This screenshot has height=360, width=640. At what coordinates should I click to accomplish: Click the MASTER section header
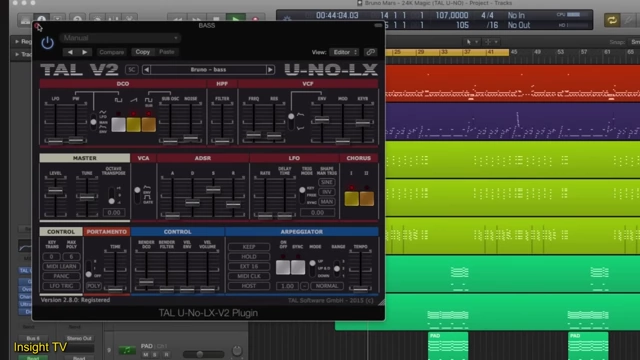(x=84, y=158)
